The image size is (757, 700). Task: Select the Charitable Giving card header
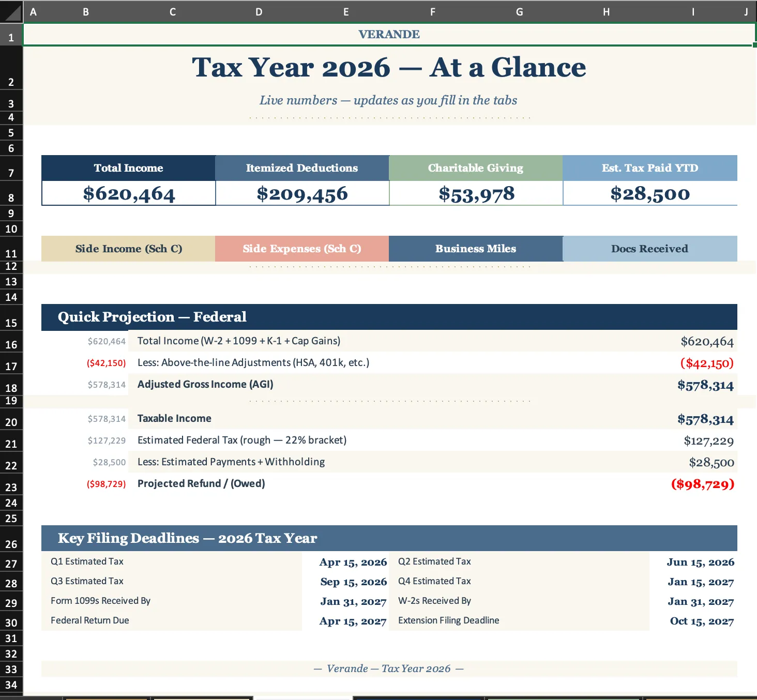pyautogui.click(x=476, y=168)
